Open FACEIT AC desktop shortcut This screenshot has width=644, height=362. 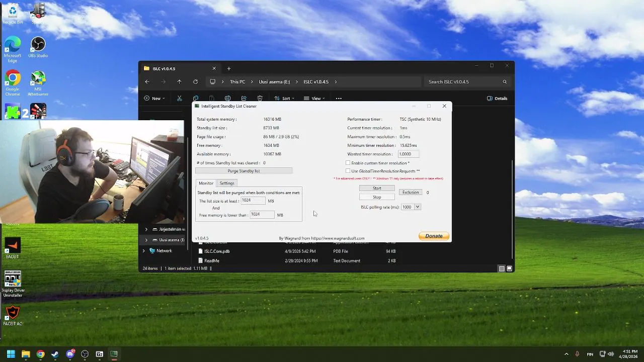(13, 316)
